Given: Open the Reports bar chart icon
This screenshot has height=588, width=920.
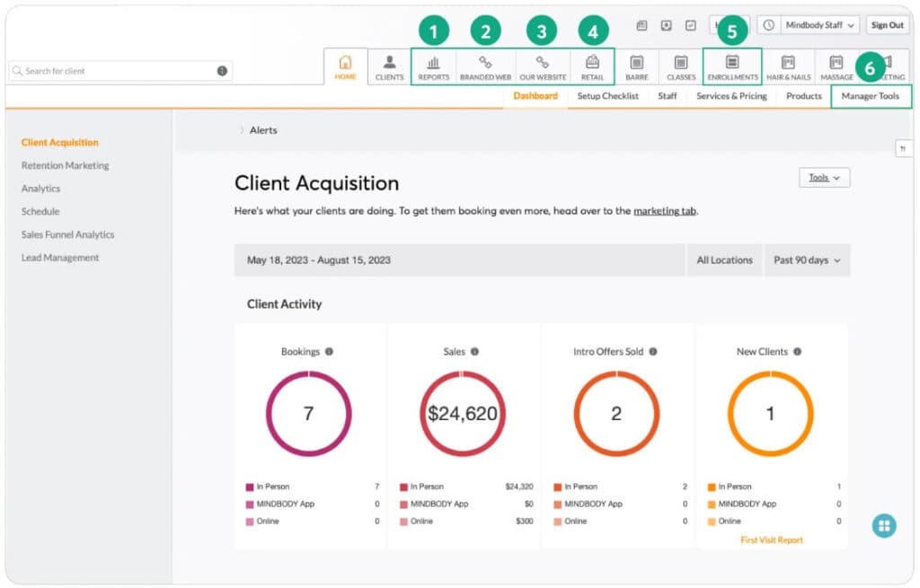Looking at the screenshot, I should click(x=433, y=63).
